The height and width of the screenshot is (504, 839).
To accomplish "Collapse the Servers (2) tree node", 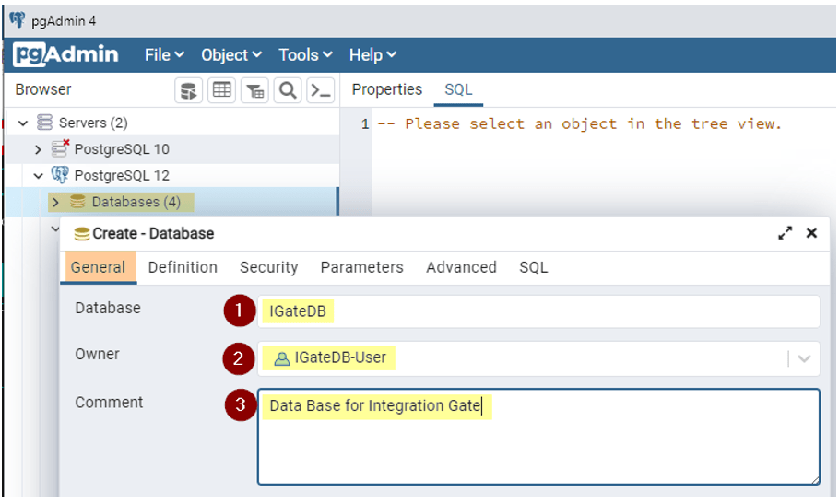I will click(x=23, y=123).
